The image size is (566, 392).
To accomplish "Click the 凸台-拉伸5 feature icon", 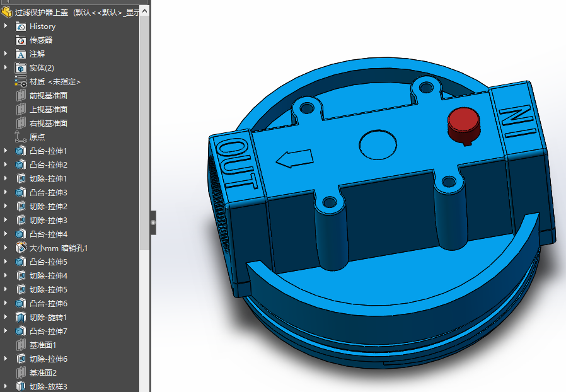I will click(x=21, y=262).
